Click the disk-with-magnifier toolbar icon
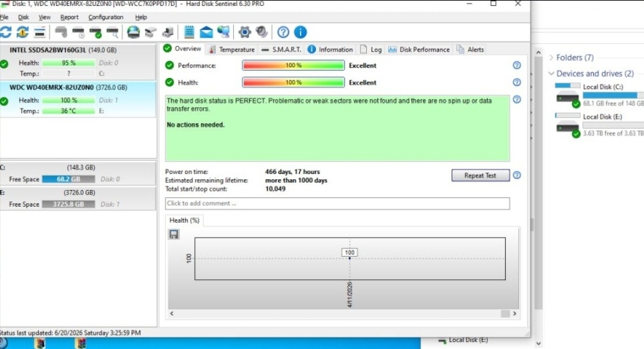This screenshot has width=644, height=349. [x=112, y=32]
